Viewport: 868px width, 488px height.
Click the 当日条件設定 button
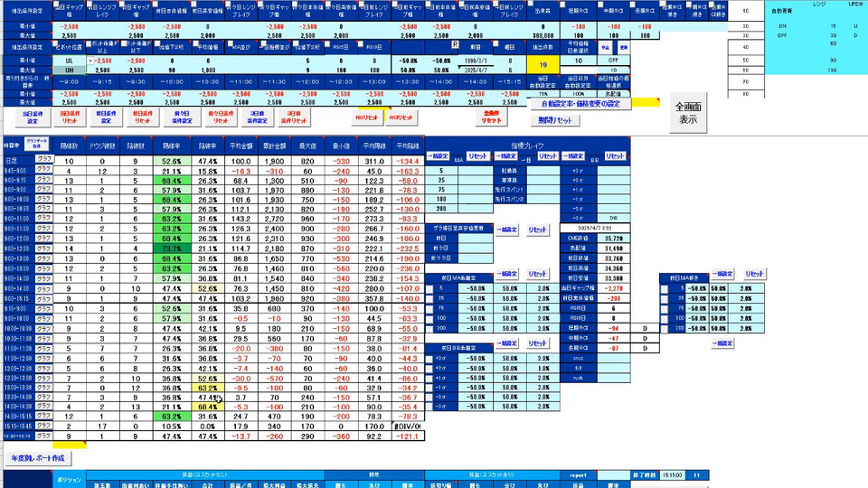(x=33, y=117)
